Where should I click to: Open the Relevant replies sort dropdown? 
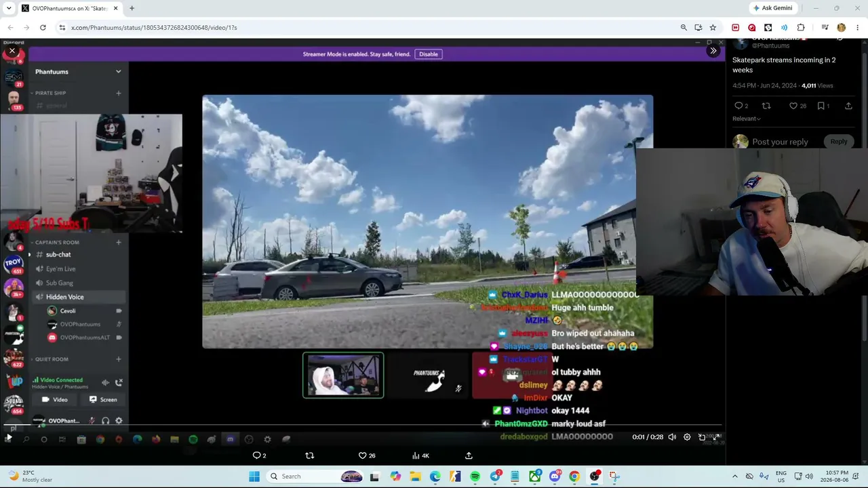(x=746, y=119)
